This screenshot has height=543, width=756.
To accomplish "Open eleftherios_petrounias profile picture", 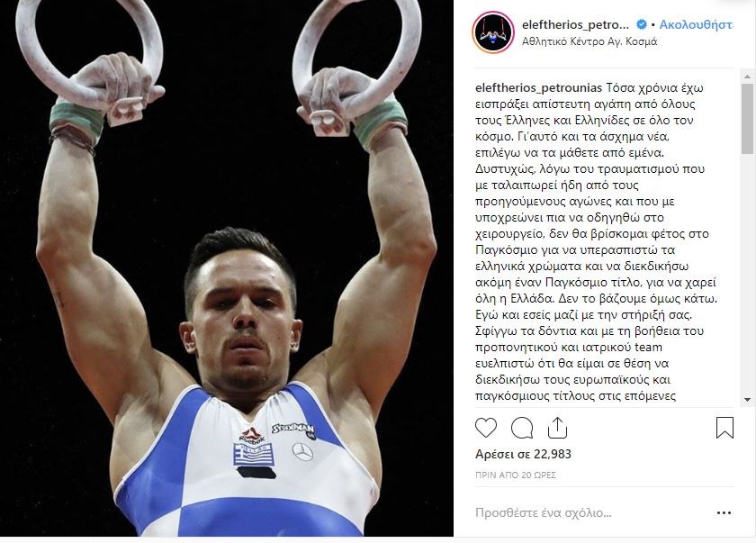I will [x=493, y=32].
